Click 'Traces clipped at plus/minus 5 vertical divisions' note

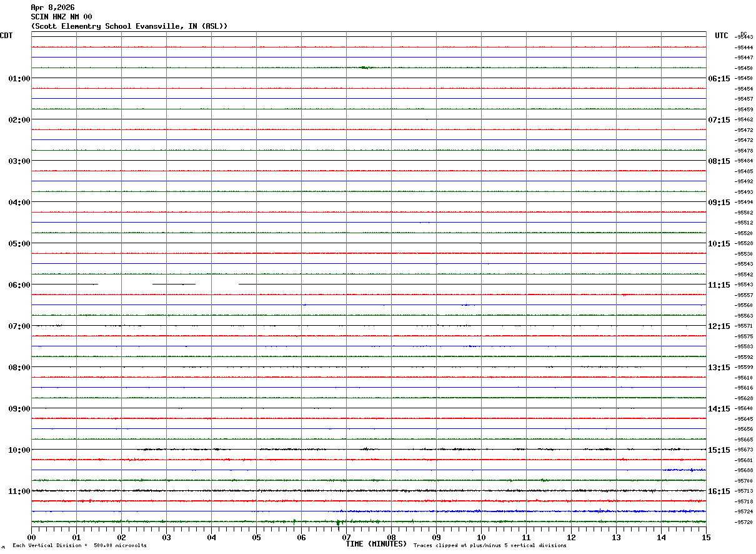[x=490, y=546]
